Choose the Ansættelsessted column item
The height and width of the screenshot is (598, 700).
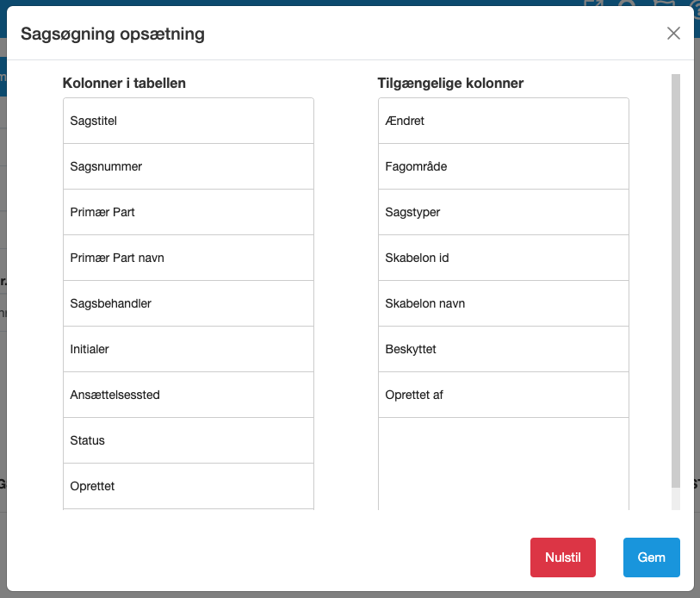[x=188, y=395]
